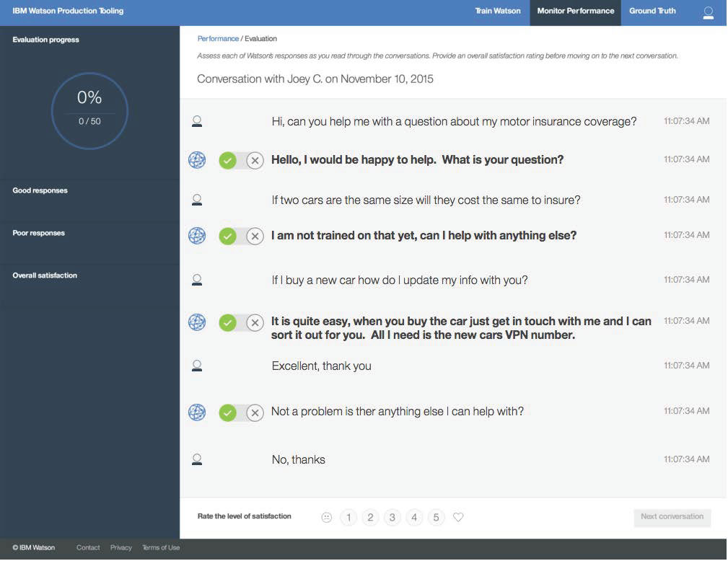728x561 pixels.
Task: Mark 'Hello, I would be happy to help' as good
Action: click(x=227, y=161)
